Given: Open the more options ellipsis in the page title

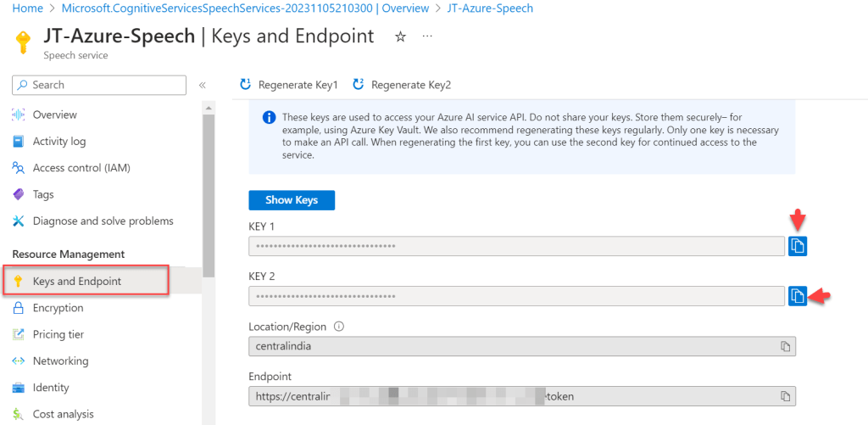Looking at the screenshot, I should coord(427,36).
